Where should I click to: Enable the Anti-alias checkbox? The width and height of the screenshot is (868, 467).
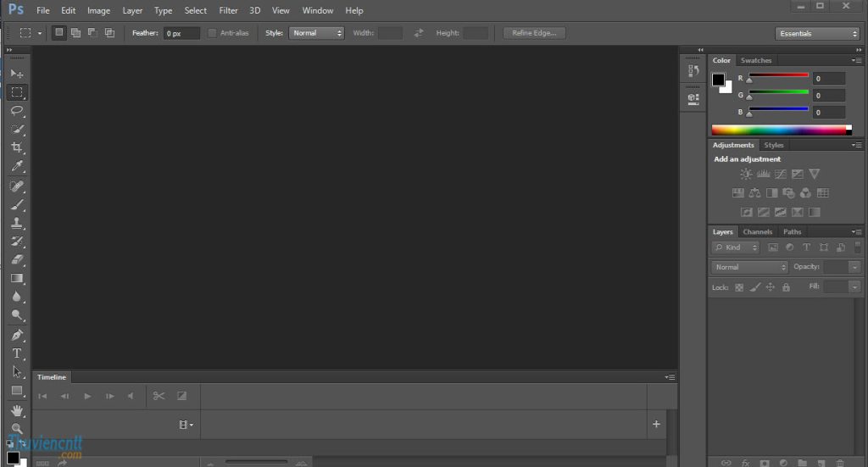click(x=212, y=33)
